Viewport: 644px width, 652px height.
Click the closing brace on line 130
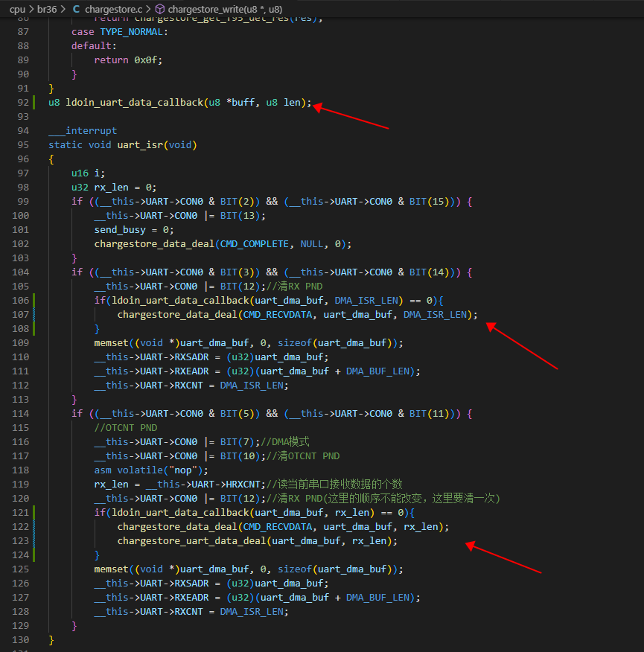[x=51, y=639]
